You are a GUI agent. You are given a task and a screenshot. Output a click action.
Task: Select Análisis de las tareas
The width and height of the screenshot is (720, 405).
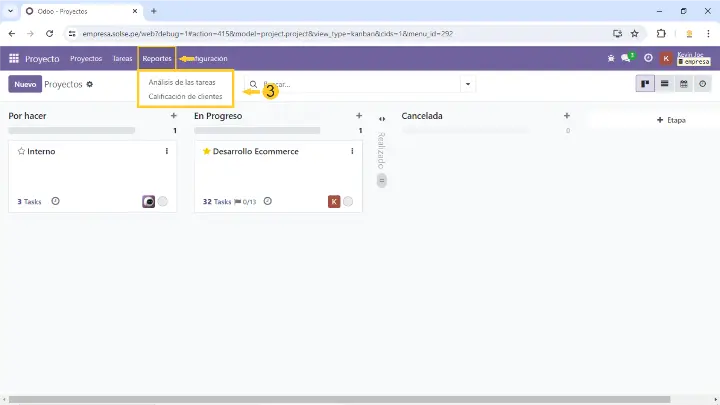(181, 82)
